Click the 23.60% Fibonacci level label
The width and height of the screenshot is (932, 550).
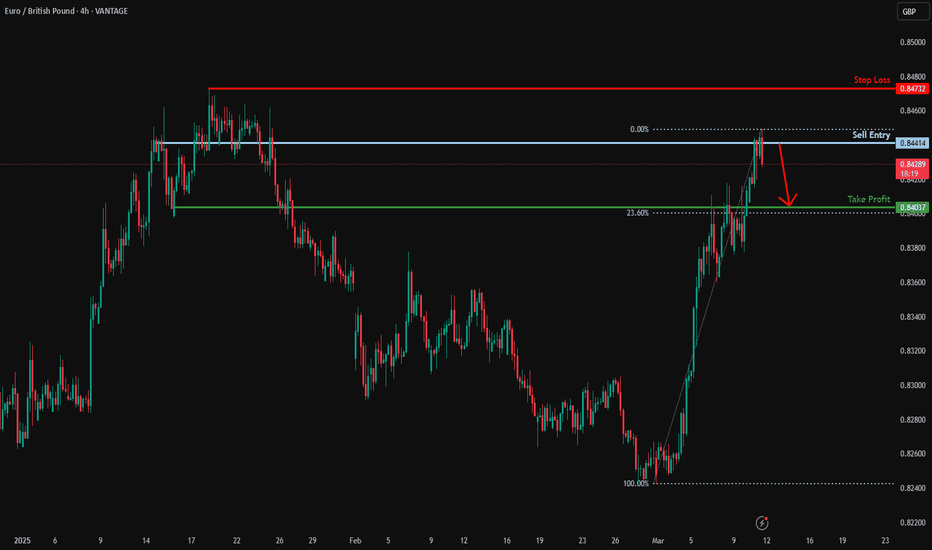tap(637, 213)
